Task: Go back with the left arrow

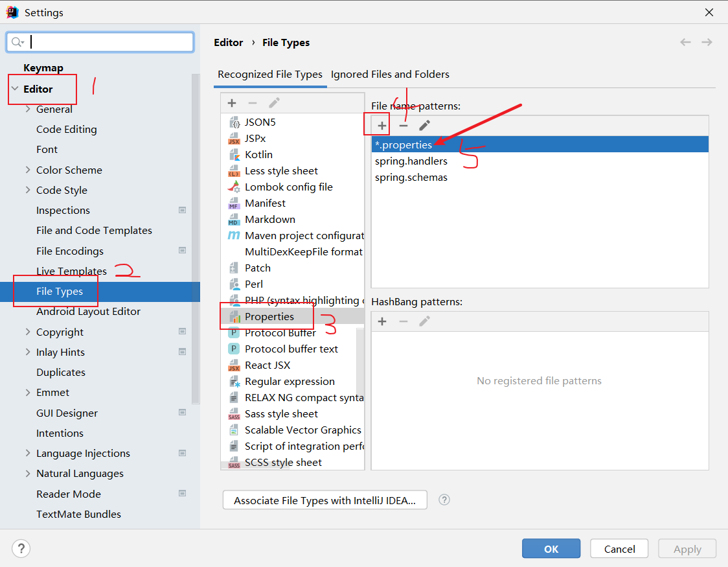Action: coord(685,42)
